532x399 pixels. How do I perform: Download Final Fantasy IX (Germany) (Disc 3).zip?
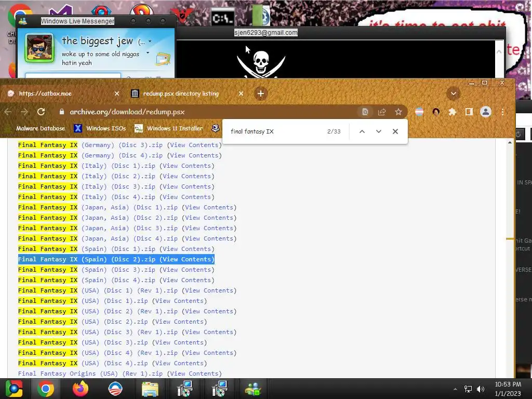coord(90,145)
